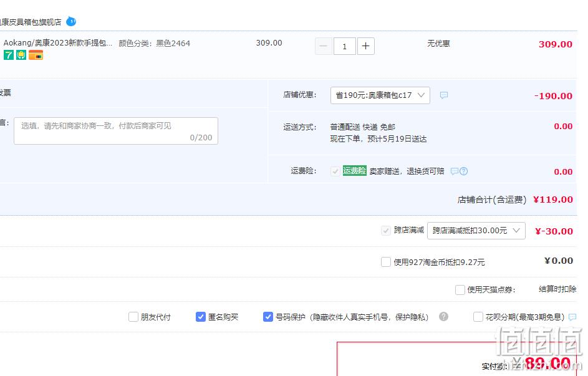Click the gray question icon after 号码保护 description

coord(443,316)
